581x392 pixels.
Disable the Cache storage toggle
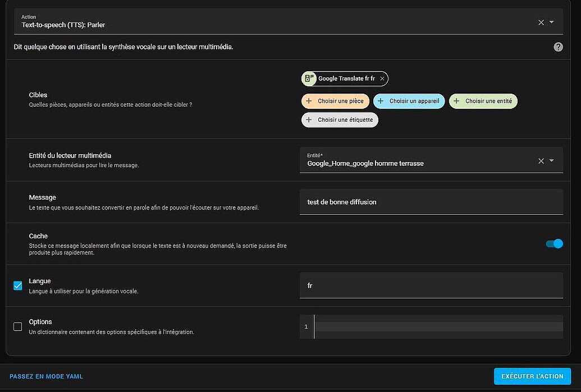pos(553,243)
